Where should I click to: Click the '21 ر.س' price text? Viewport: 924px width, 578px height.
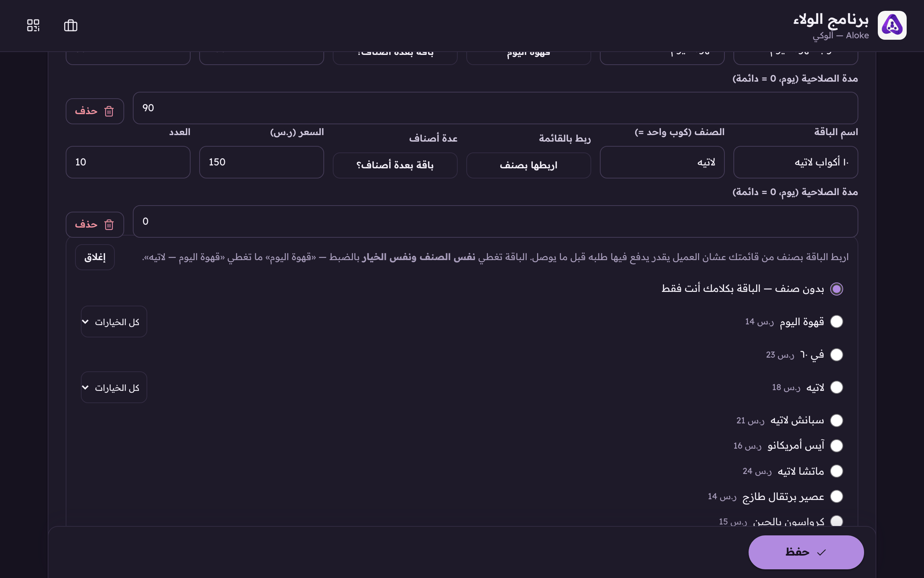(750, 420)
